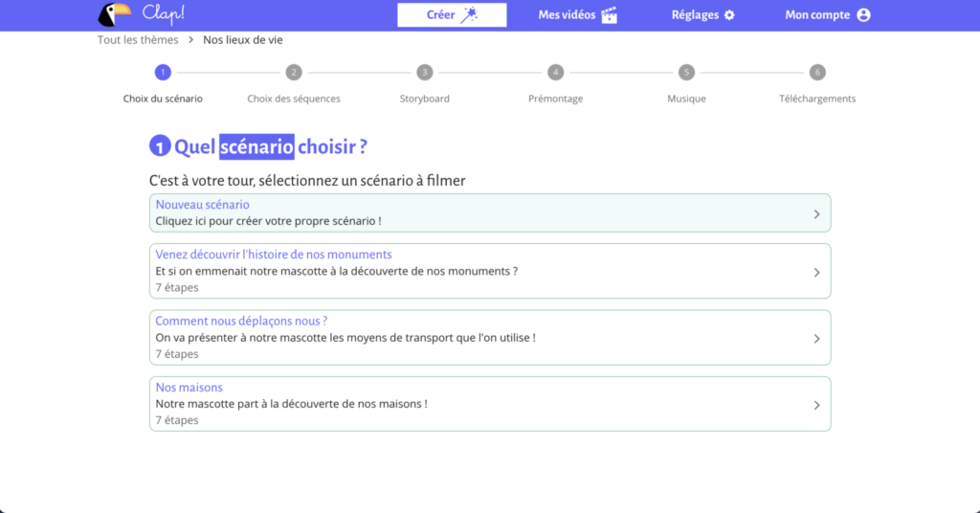Click the user avatar icon for Mon compte

pyautogui.click(x=863, y=15)
